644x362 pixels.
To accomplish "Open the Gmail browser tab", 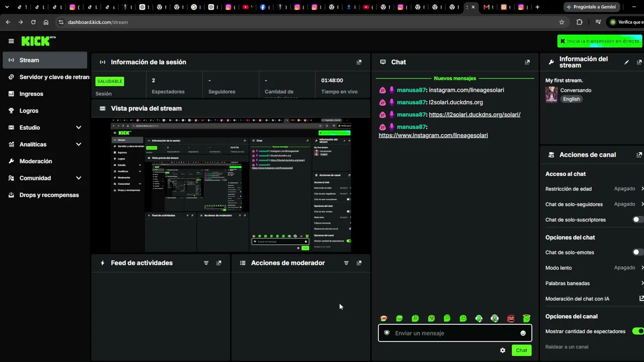I will 486,7.
